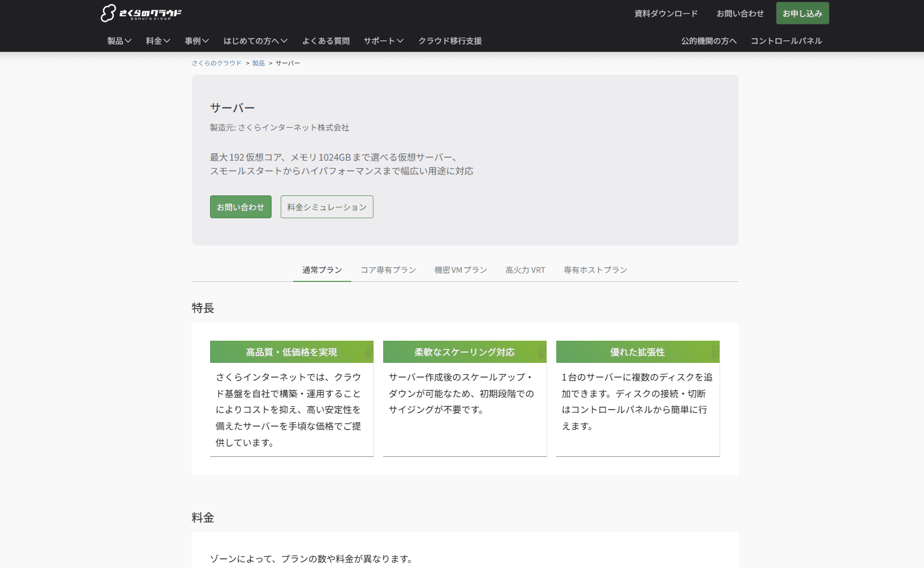Click the green お問い合わせ button in the server panel

pos(241,207)
